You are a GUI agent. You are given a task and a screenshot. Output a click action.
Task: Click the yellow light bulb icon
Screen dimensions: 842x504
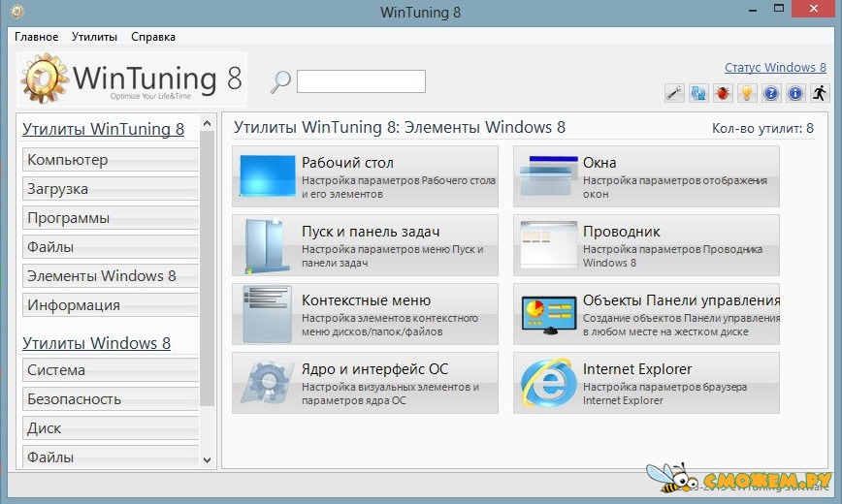747,93
